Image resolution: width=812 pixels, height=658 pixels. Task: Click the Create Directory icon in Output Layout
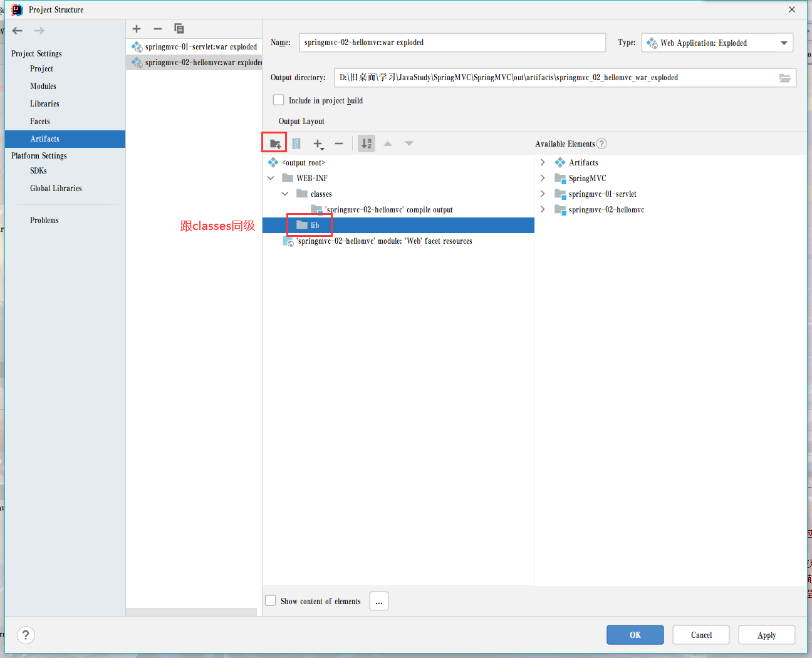(x=274, y=144)
